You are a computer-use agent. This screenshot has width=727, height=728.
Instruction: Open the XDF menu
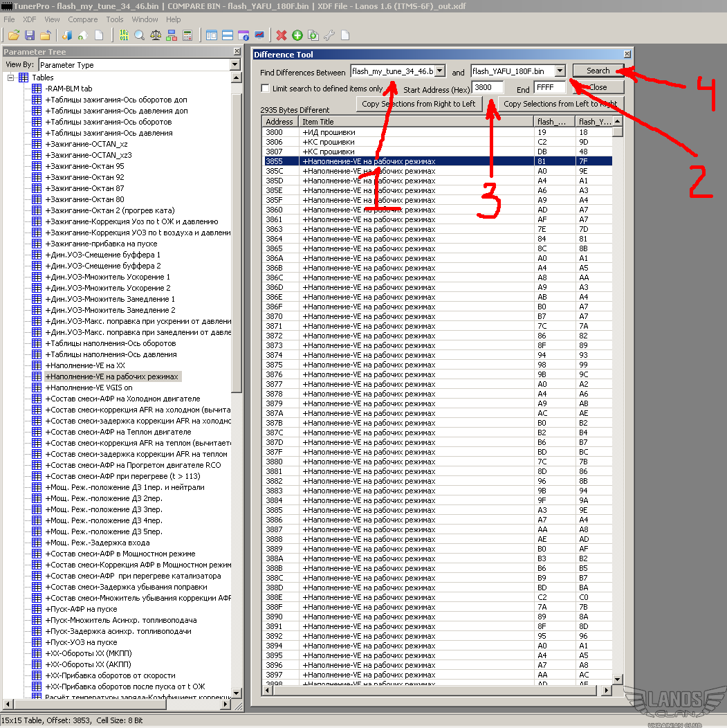tap(30, 19)
